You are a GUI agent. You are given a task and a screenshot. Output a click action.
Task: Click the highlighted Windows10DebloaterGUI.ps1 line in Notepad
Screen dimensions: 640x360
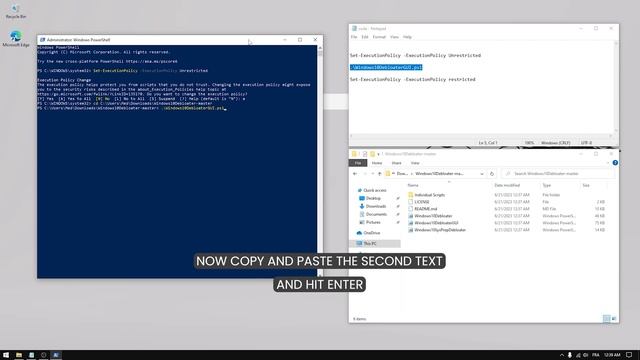point(386,67)
